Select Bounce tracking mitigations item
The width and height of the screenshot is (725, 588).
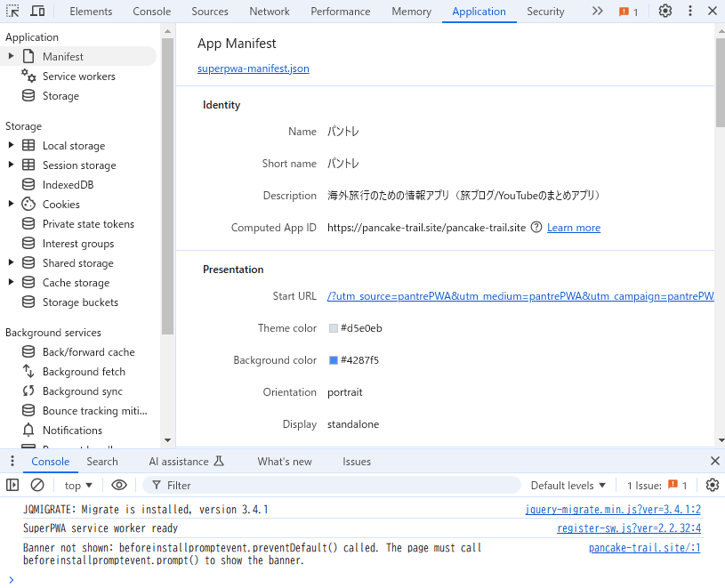point(95,411)
